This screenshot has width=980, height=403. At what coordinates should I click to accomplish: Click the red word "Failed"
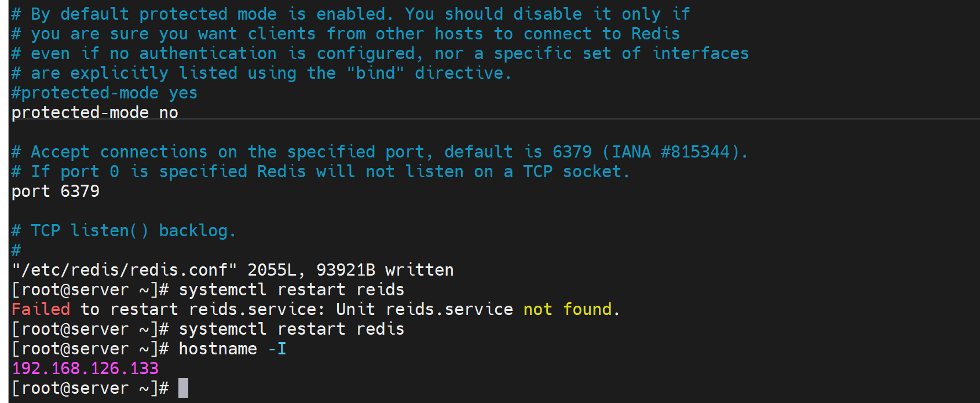[41, 309]
